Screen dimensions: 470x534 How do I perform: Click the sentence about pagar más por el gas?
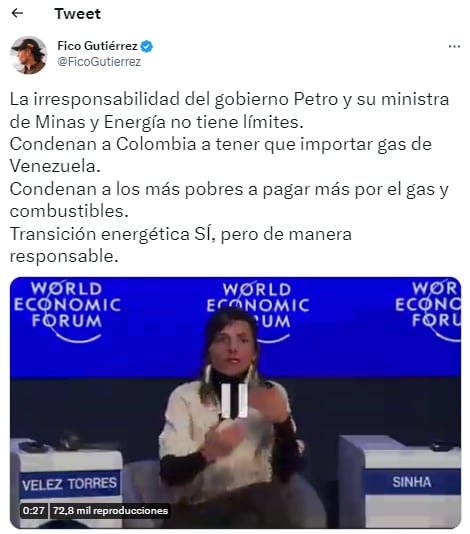point(229,200)
